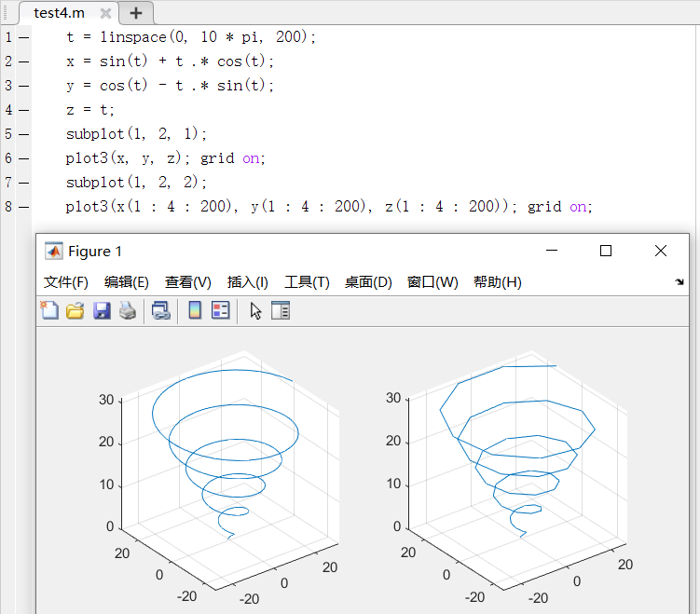Image resolution: width=700 pixels, height=614 pixels.
Task: Click the linspace code on line 1
Action: coord(191,37)
